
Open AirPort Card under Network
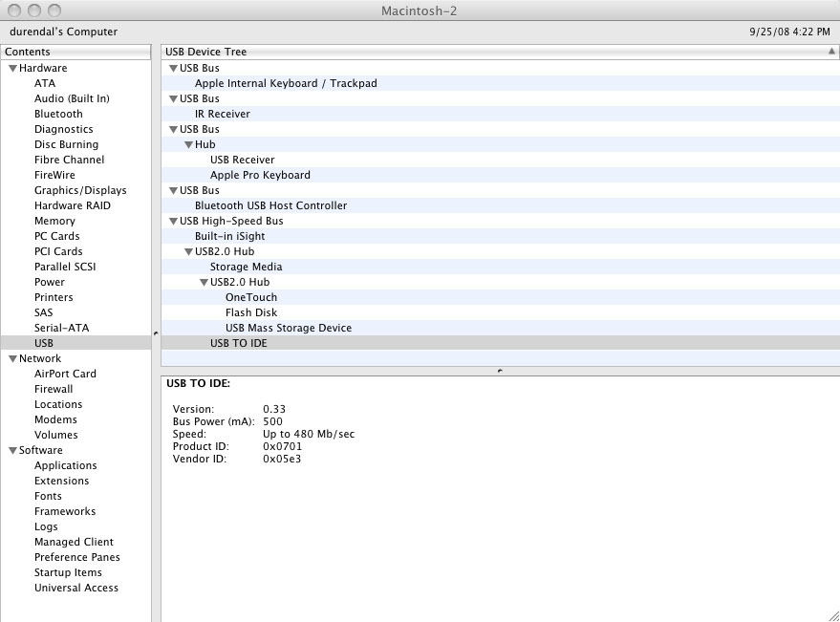(x=63, y=374)
